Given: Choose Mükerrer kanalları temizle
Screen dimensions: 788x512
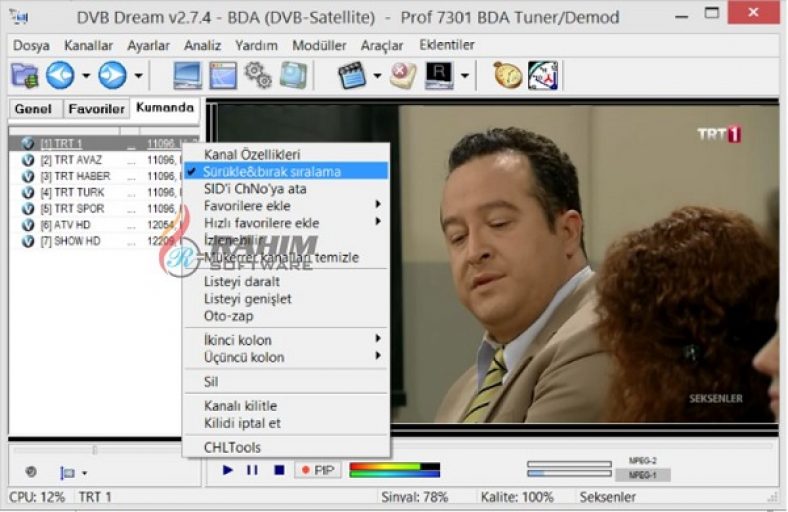Looking at the screenshot, I should (286, 257).
